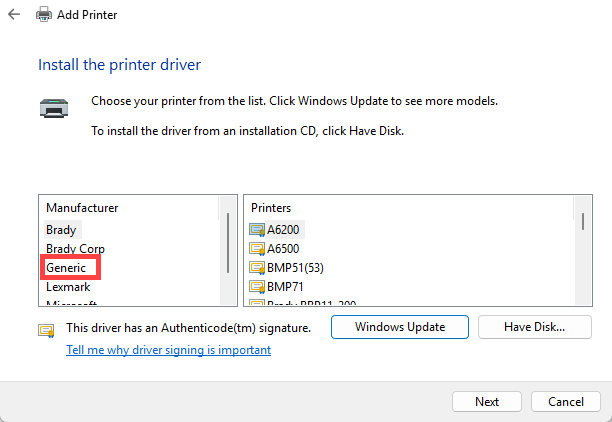Open Windows Update for more models
This screenshot has width=612, height=422.
tap(400, 327)
